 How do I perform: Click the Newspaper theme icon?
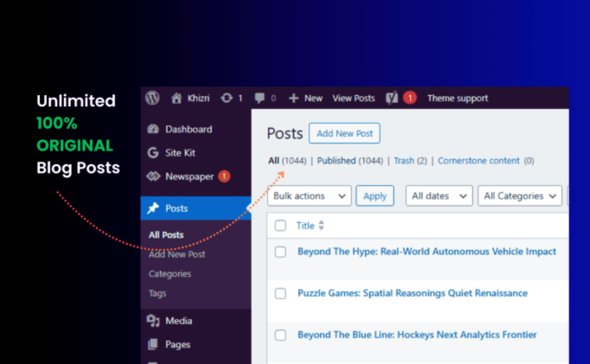click(x=152, y=176)
